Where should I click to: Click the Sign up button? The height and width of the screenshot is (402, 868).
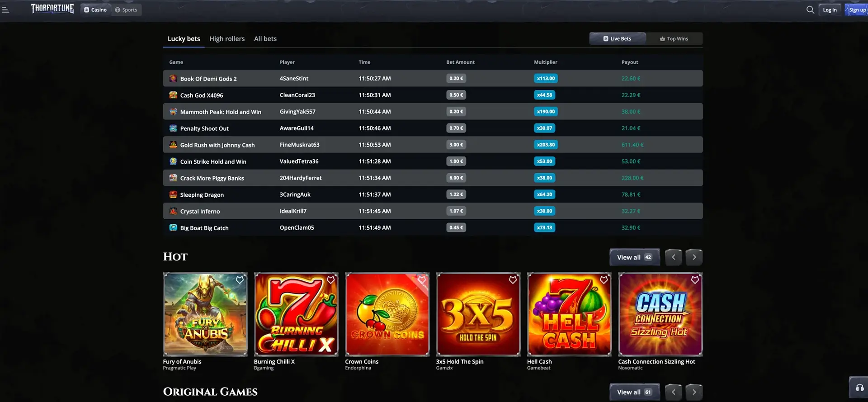pyautogui.click(x=857, y=9)
